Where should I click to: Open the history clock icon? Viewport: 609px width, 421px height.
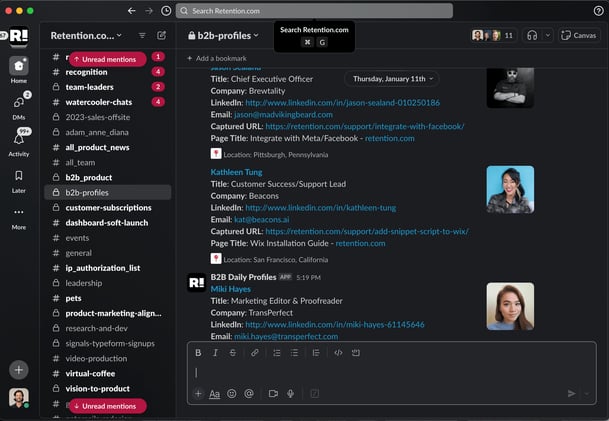166,11
